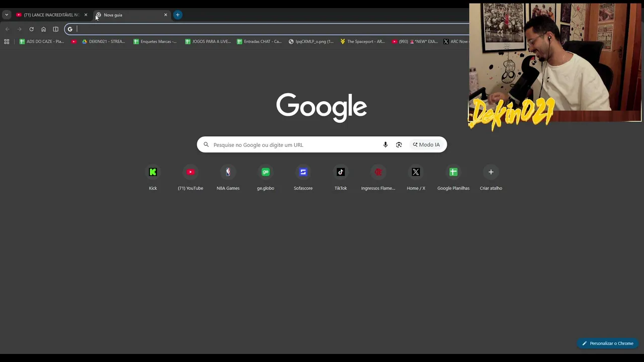Open Google Lens image search
This screenshot has width=644, height=362.
399,145
